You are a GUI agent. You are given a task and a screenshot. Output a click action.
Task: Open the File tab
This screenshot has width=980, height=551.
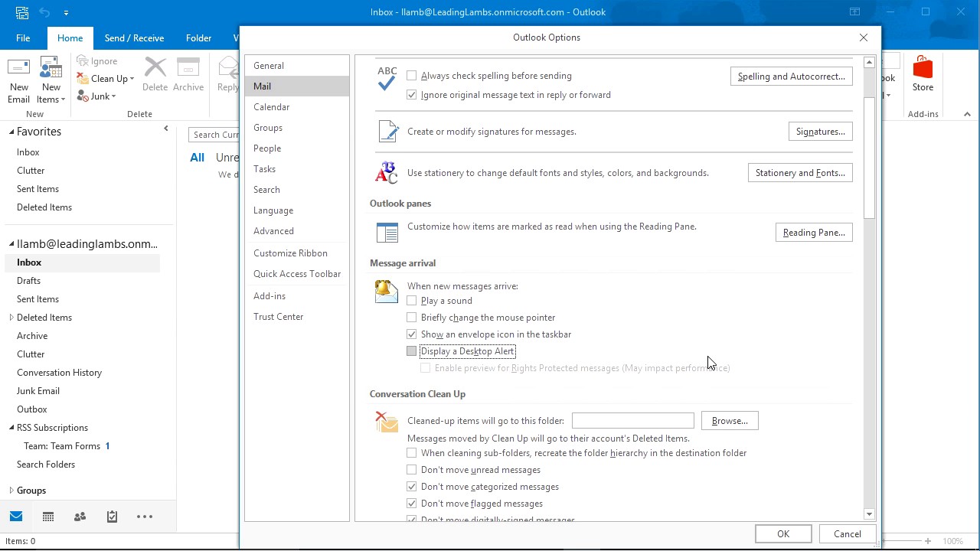click(23, 38)
